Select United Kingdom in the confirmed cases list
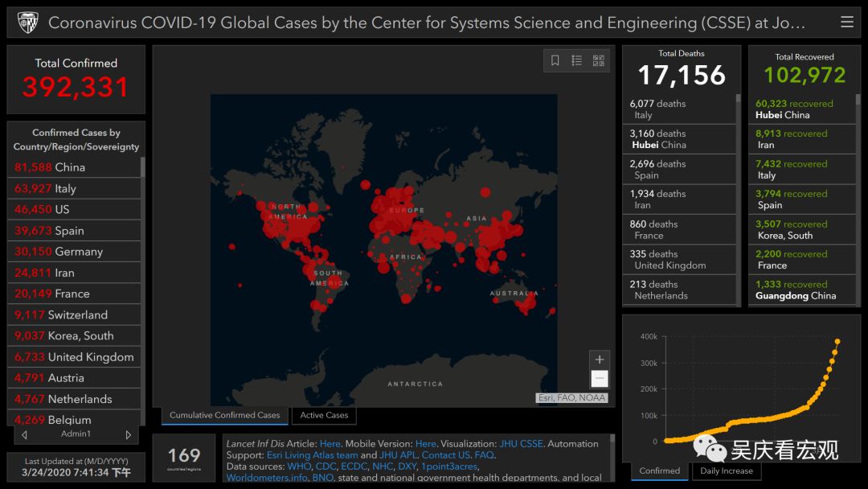 click(74, 356)
